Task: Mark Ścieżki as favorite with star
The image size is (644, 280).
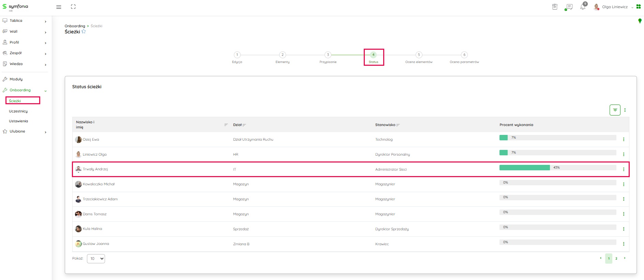Action: tap(84, 32)
